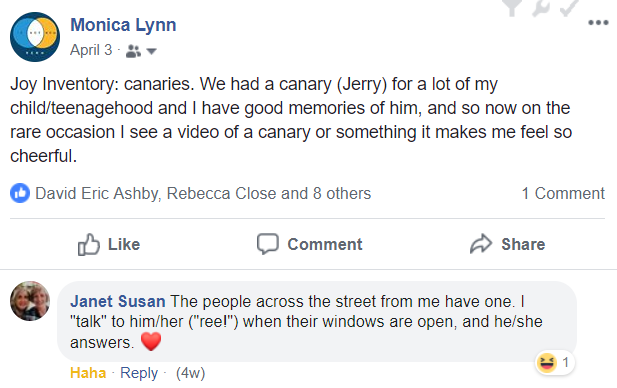The image size is (617, 388).
Task: Open the laughing emoji reaction count
Action: (x=554, y=362)
